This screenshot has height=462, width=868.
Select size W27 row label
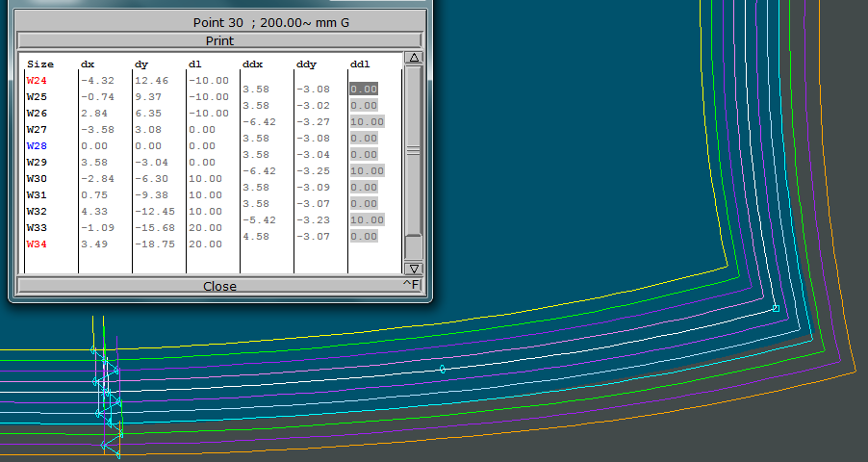(37, 129)
